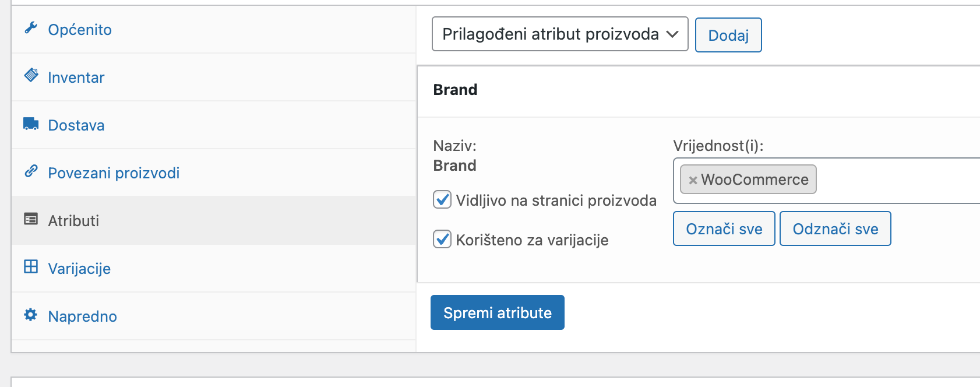Click the truck icon for Dostava

click(32, 124)
